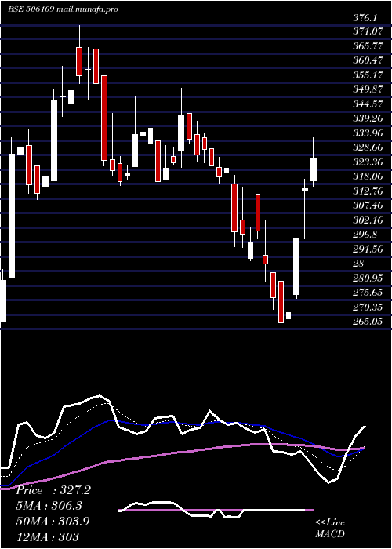Click the 265.05 price level label
The image size is (392, 549).
coord(368,322)
